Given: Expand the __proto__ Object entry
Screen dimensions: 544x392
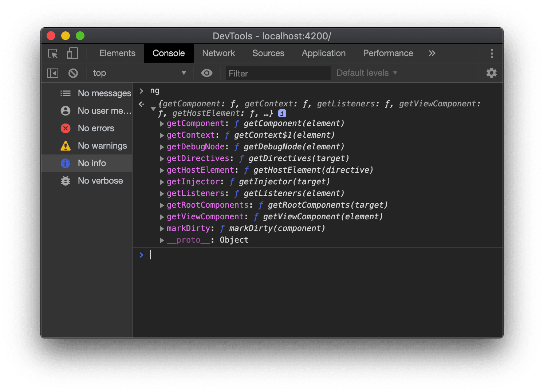Looking at the screenshot, I should point(162,240).
